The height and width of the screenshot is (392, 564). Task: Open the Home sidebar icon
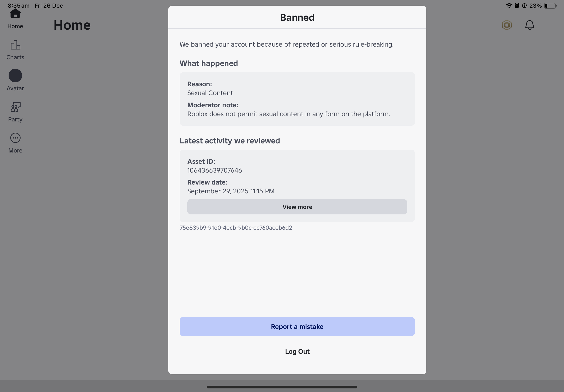tap(15, 14)
